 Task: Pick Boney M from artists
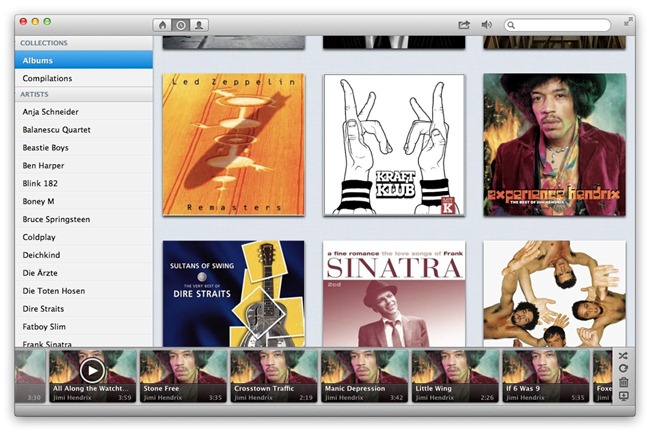point(84,201)
